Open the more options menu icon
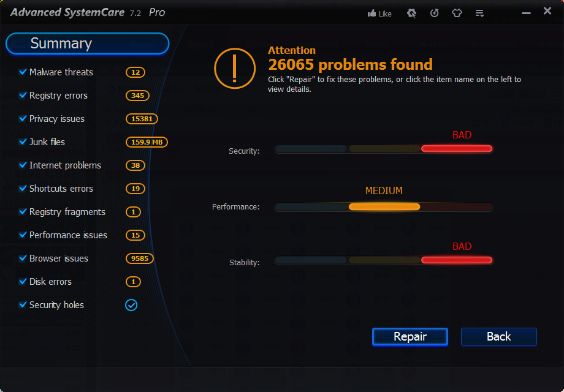This screenshot has width=564, height=392. click(480, 13)
